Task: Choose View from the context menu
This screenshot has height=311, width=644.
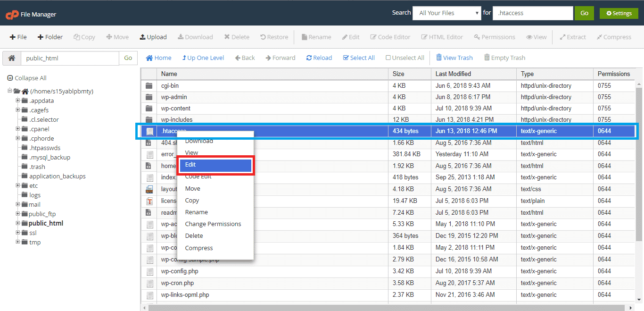Action: click(x=191, y=153)
